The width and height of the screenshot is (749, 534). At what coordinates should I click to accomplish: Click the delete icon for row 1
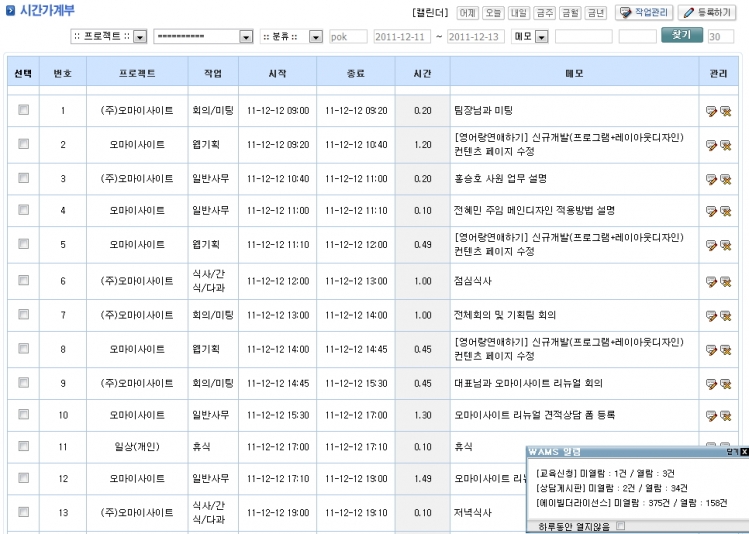click(x=725, y=111)
